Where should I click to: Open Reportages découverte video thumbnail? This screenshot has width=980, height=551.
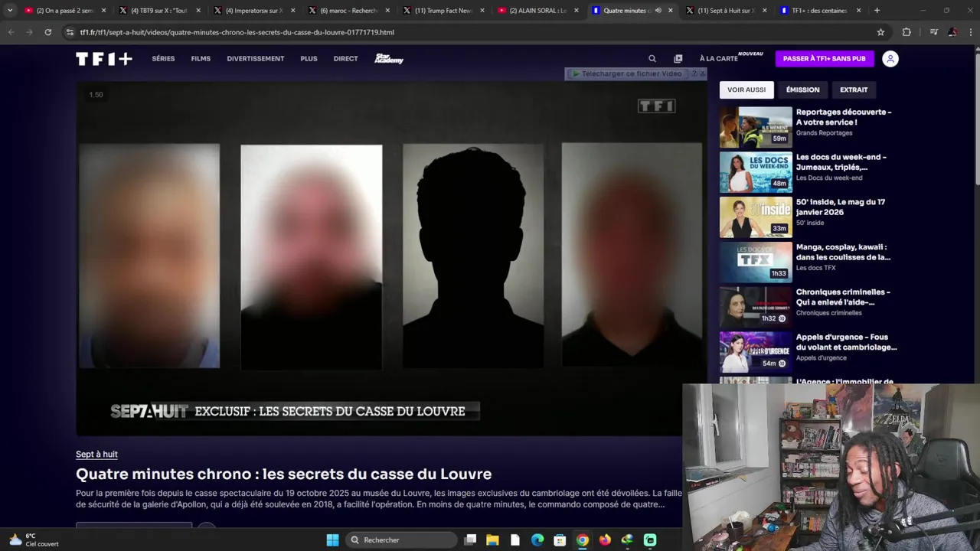click(756, 127)
